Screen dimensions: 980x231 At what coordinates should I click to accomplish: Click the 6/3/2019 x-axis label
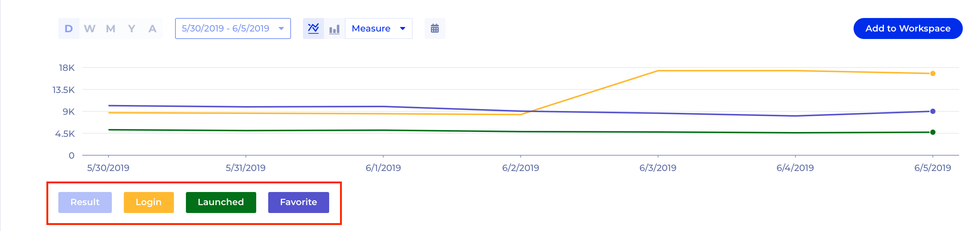(x=658, y=168)
